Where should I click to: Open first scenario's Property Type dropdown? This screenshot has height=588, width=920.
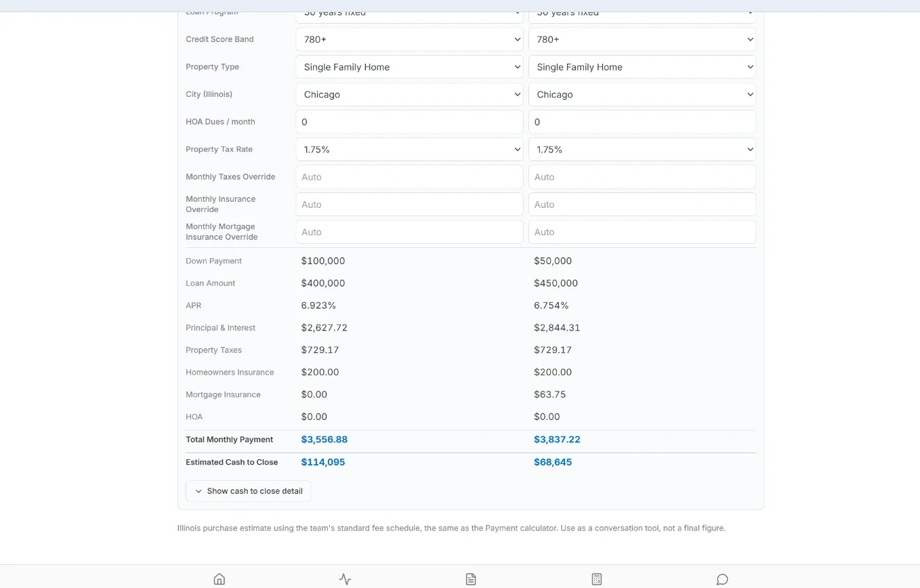coord(409,67)
